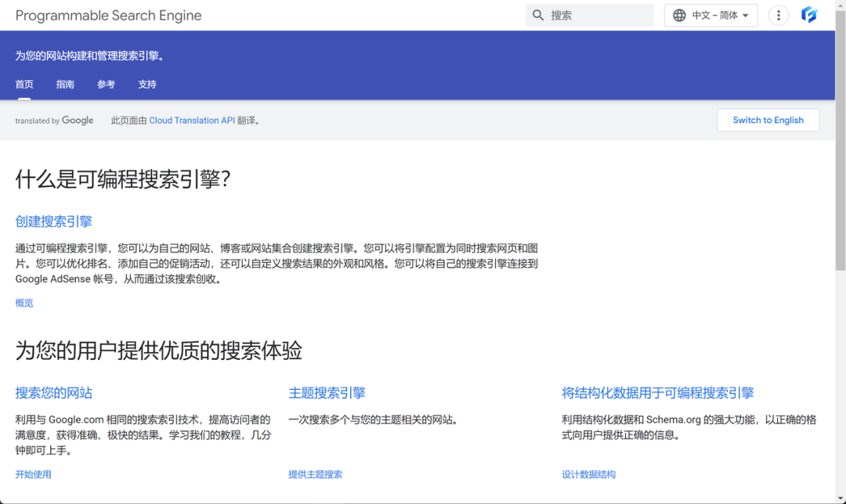Click the translated by Google logo
Screen dimensions: 846x504
pos(55,121)
